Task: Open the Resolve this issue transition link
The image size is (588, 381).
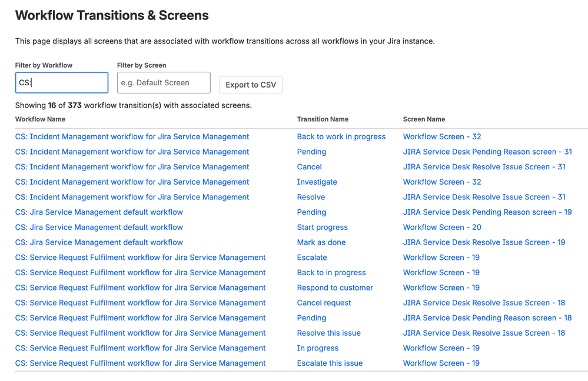Action: tap(328, 333)
